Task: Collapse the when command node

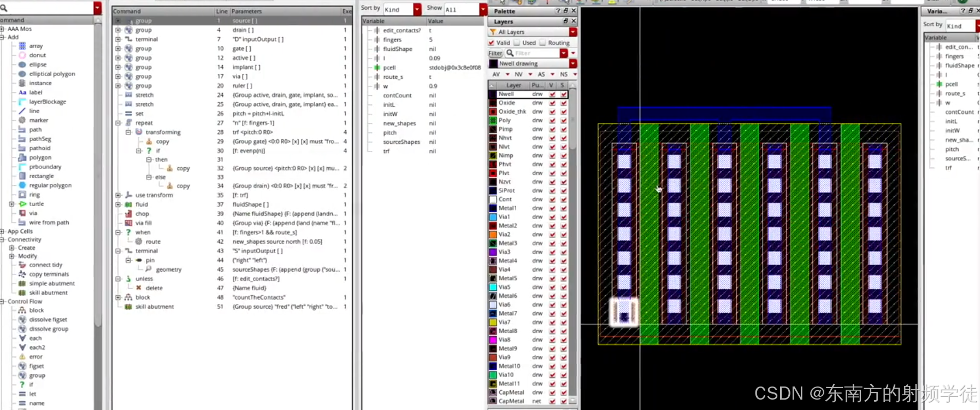Action: (118, 232)
